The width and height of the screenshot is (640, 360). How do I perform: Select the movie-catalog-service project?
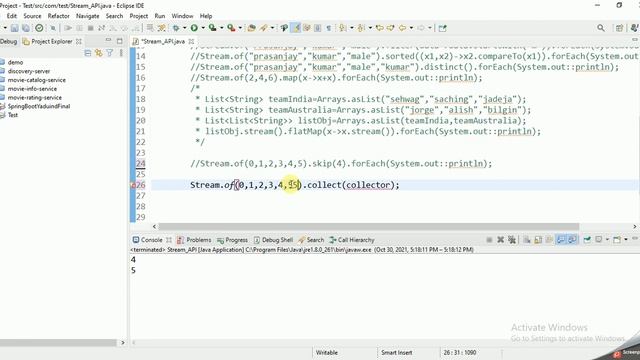(37, 80)
